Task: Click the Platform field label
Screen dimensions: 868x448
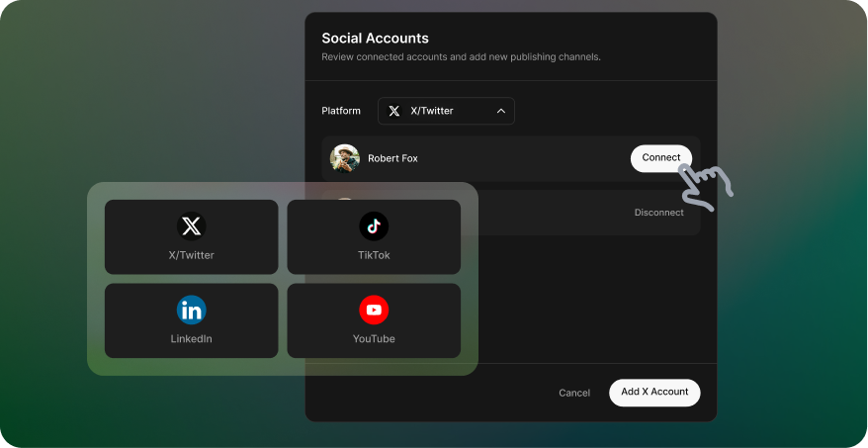Action: (341, 111)
